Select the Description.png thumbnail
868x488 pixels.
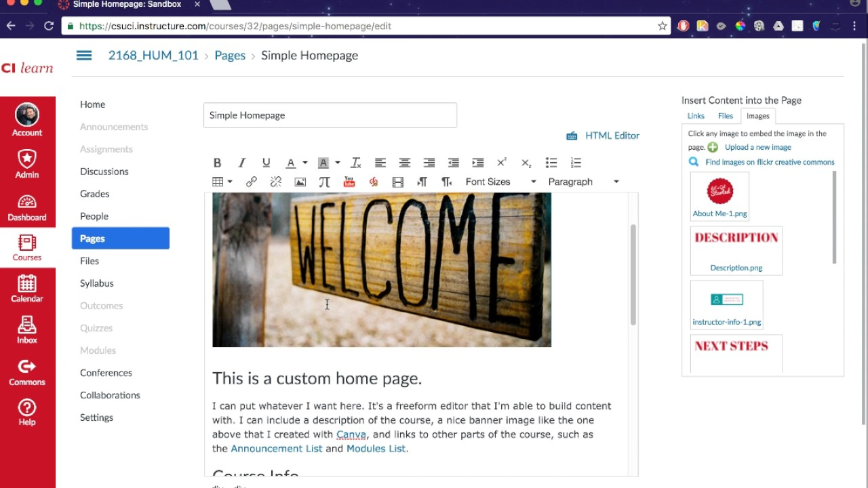click(x=736, y=250)
